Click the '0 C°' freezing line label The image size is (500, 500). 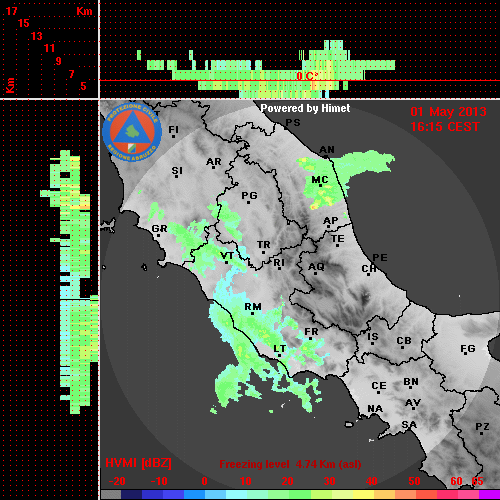click(307, 76)
